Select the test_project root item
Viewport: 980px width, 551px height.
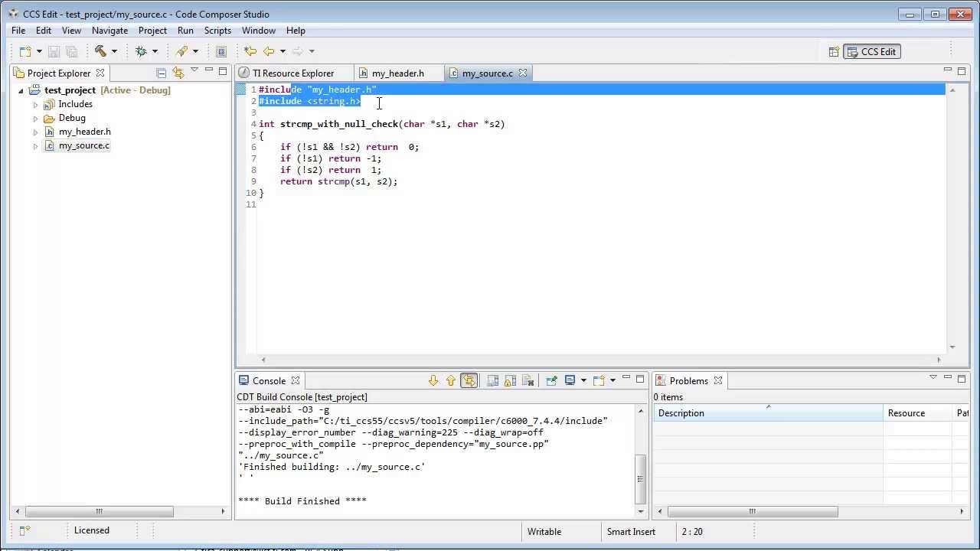(x=70, y=90)
